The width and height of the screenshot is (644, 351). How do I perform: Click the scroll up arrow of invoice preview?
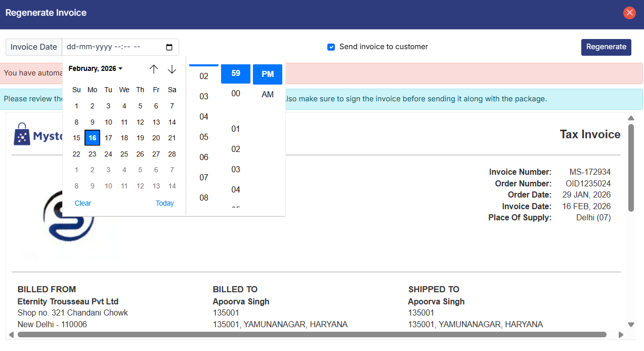[x=631, y=118]
